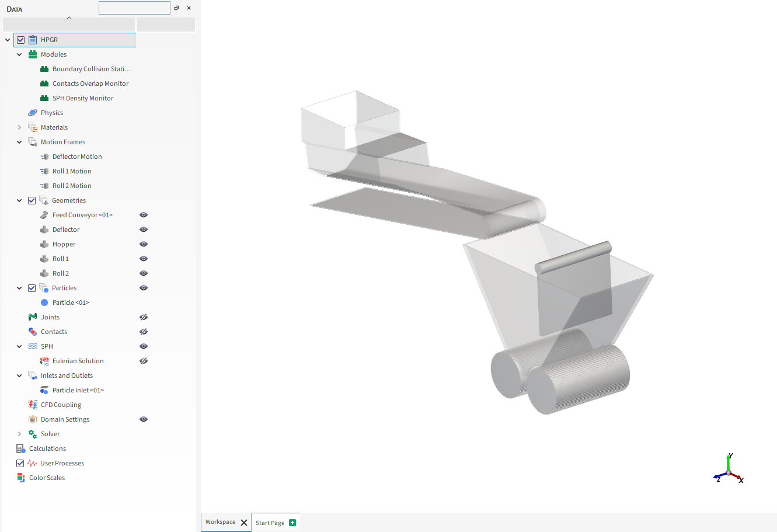This screenshot has height=532, width=777.
Task: Hide the Feed Conveyor <01> geometry
Action: [144, 215]
